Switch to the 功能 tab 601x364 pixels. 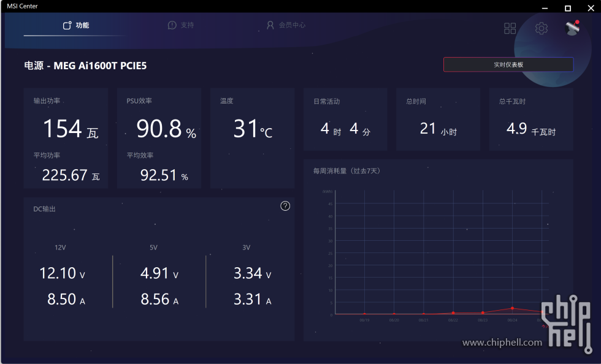coord(76,25)
